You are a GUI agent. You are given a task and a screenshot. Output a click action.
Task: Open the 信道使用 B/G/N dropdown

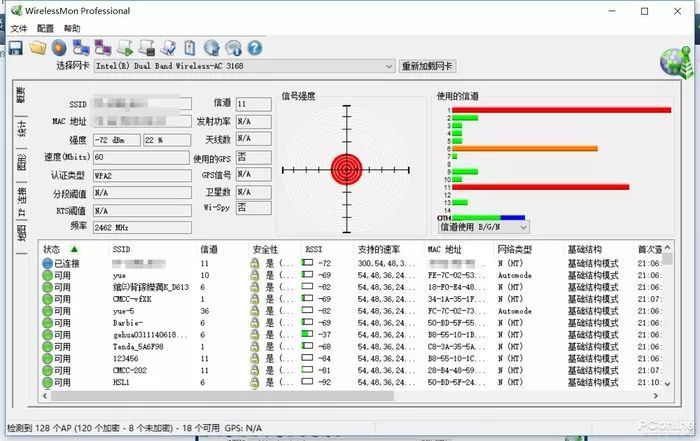(x=522, y=227)
